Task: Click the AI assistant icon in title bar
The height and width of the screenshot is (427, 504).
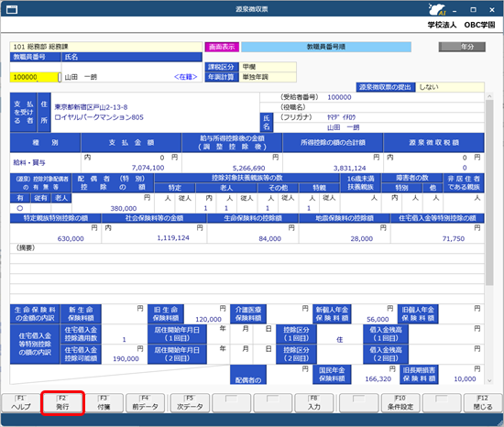Action: 437,9
